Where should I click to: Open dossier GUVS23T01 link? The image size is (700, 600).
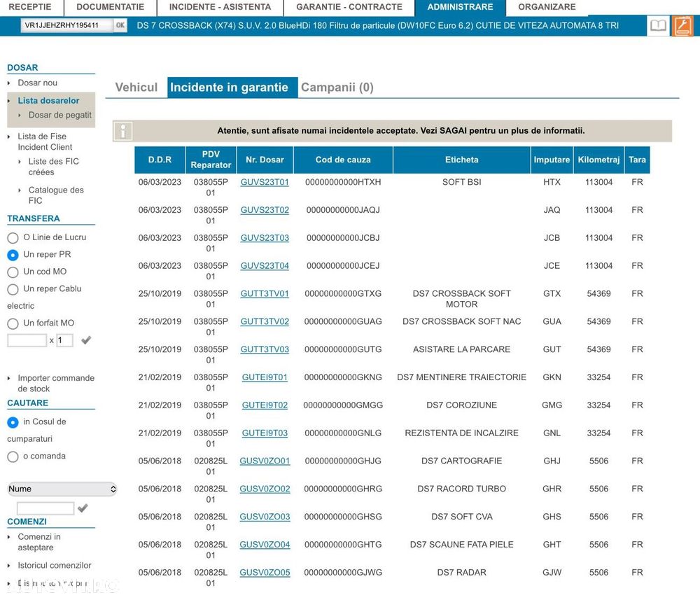(265, 182)
